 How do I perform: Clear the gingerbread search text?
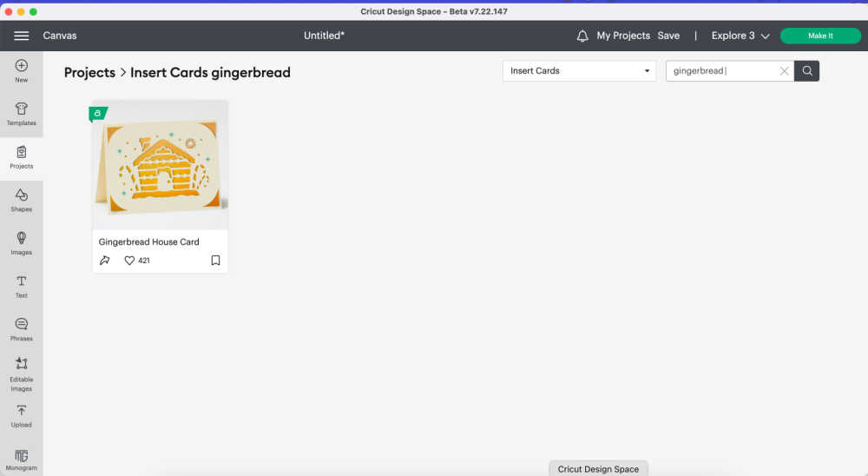click(785, 71)
